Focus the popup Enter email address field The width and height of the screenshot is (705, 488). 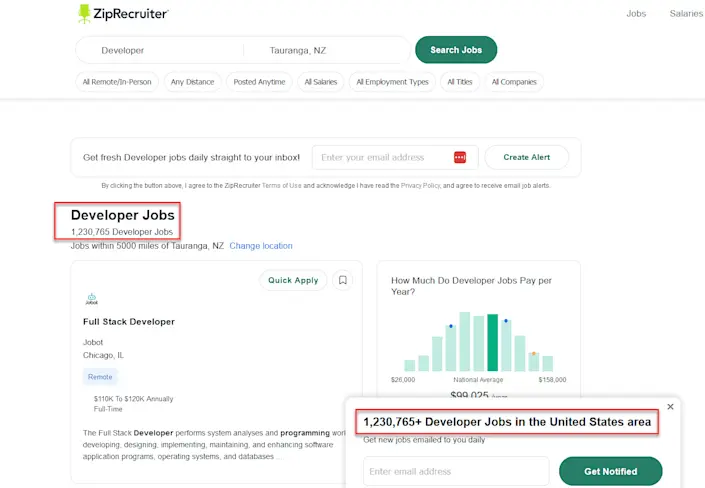[456, 471]
